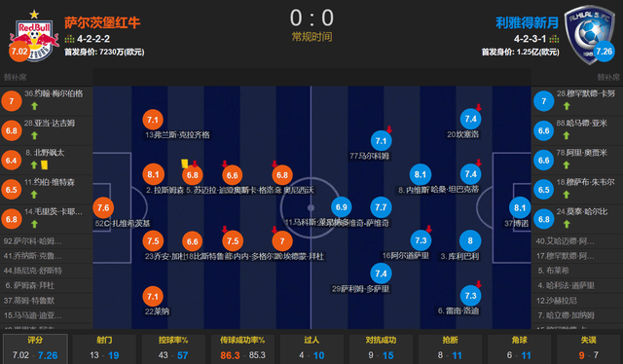Screen dimensions: 623x364
Task: Click the formation icon beside 4-2-2-2
Action: tap(69, 39)
